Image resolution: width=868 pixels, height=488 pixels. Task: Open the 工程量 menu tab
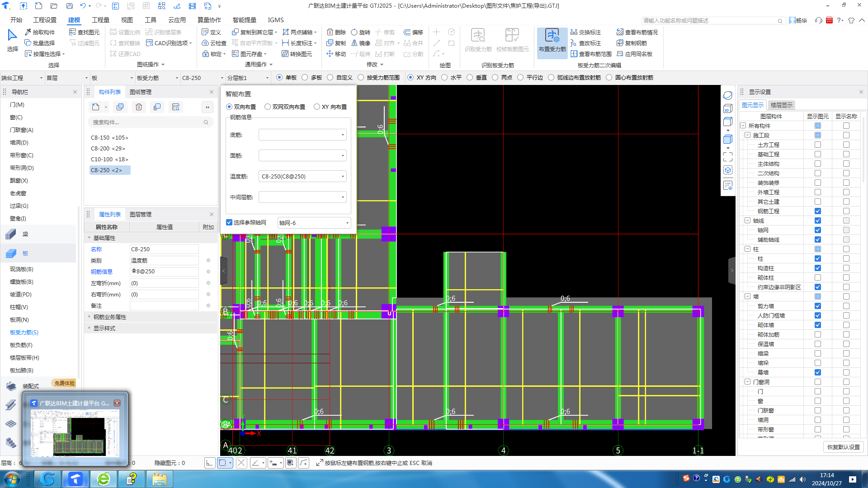click(x=100, y=20)
